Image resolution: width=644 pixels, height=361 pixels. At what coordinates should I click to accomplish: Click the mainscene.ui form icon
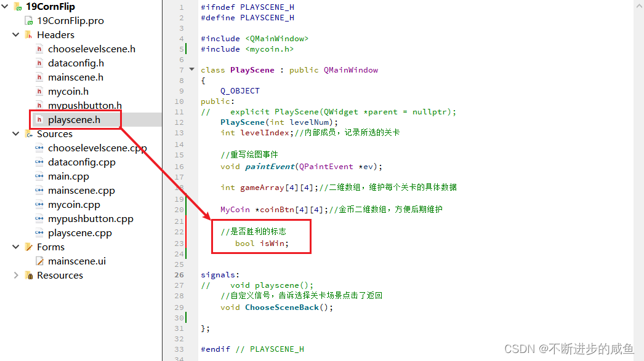click(39, 261)
